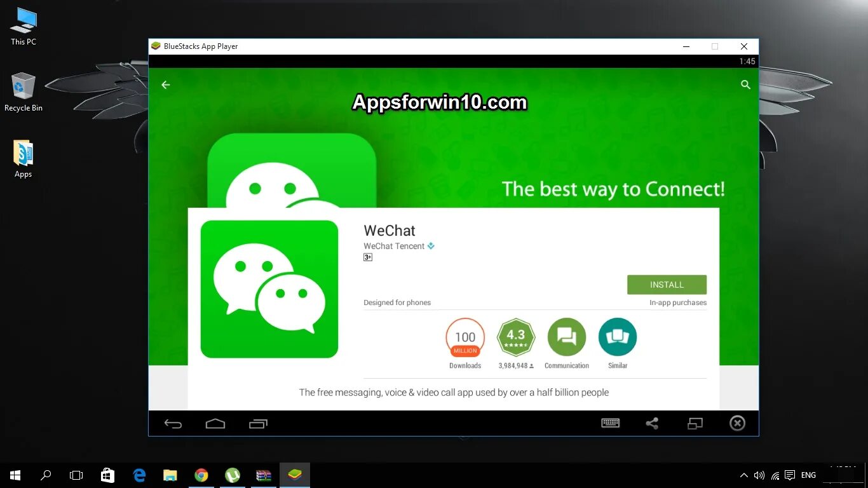Open WinRAR from the taskbar
Screen dimensions: 868x488
[263, 475]
